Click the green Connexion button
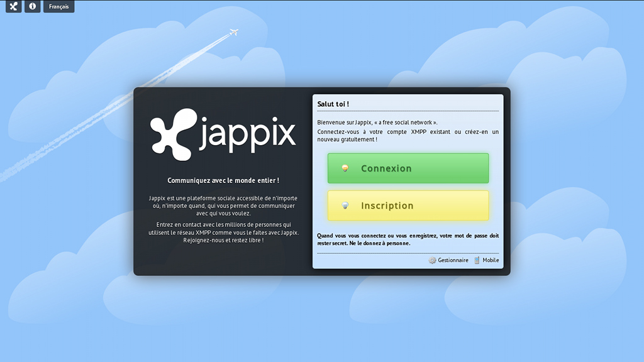 coord(408,168)
